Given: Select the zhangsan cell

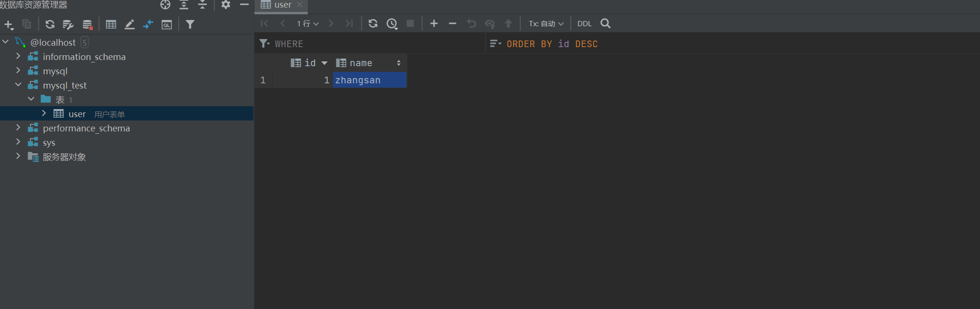Looking at the screenshot, I should pyautogui.click(x=369, y=80).
